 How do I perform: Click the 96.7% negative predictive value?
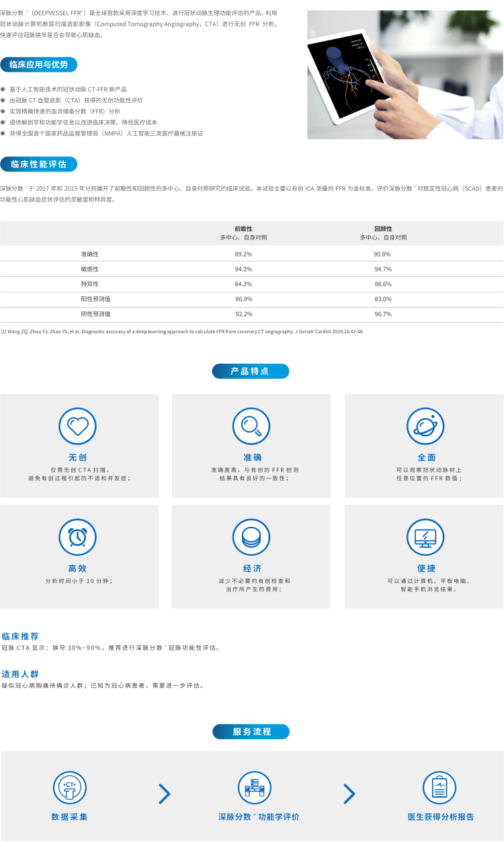[x=383, y=314]
